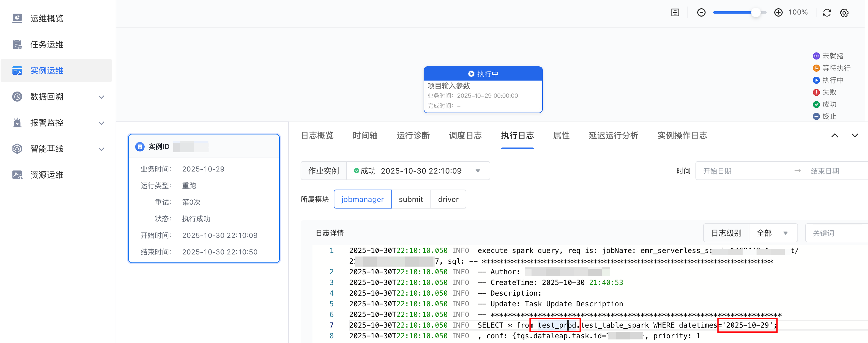Click the zoom in plus icon
Image resolution: width=868 pixels, height=343 pixels.
[778, 12]
